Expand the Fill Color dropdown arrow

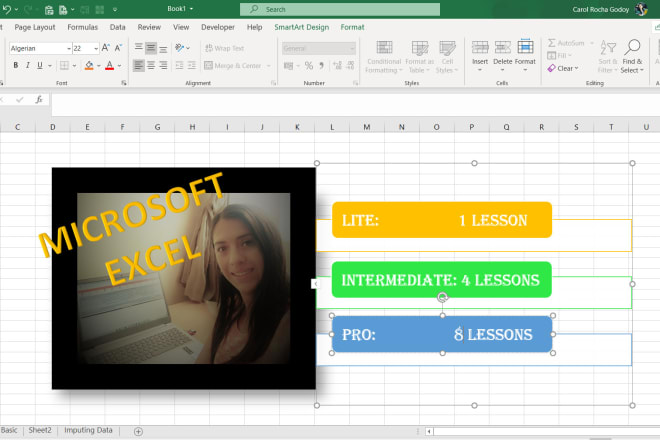(x=99, y=66)
